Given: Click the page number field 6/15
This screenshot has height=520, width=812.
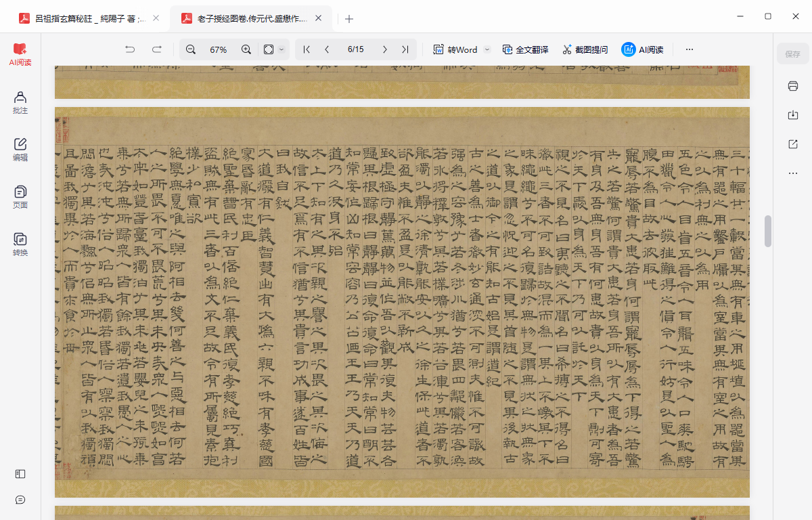Looking at the screenshot, I should [x=356, y=49].
